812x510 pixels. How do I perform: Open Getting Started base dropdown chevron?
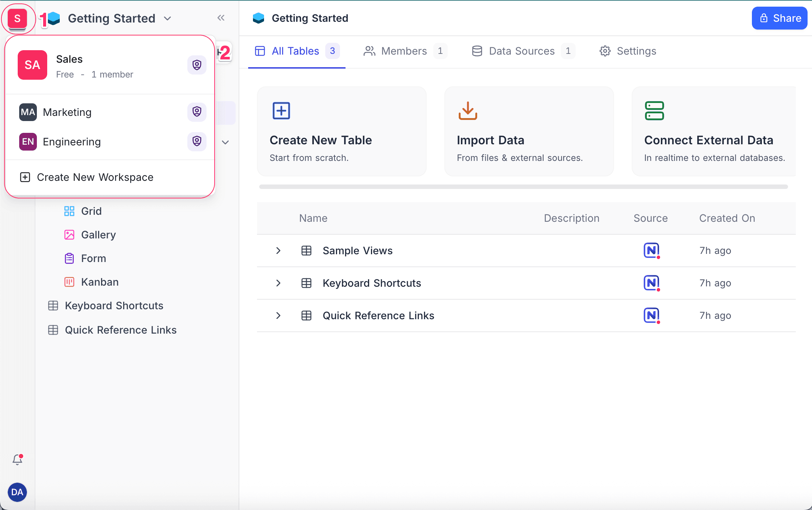point(167,18)
